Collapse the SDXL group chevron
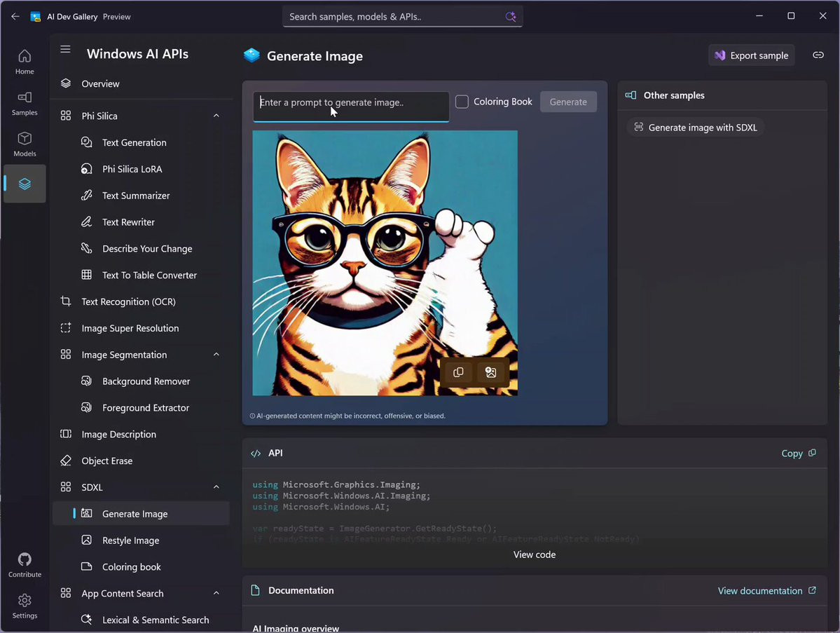840x633 pixels. 216,487
